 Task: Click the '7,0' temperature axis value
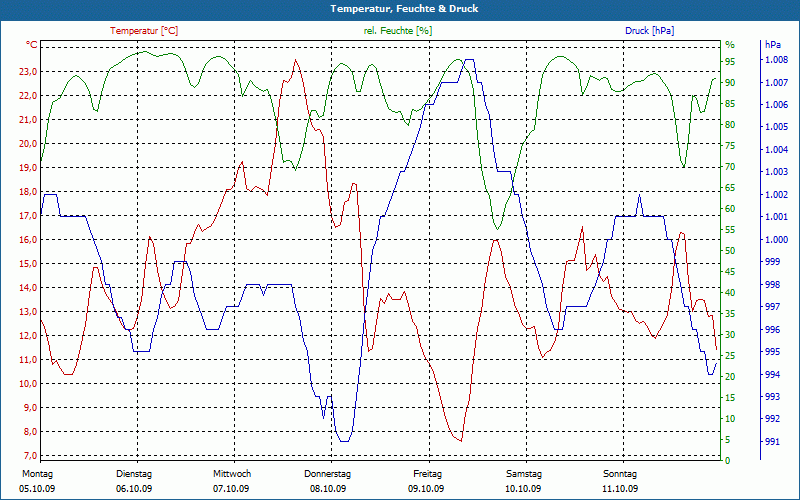click(30, 456)
